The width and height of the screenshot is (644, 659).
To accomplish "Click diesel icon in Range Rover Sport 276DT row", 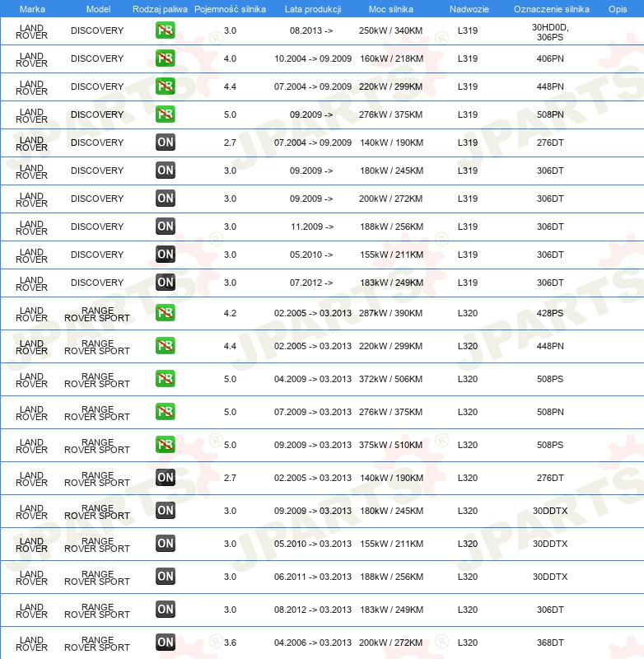I will (x=165, y=478).
